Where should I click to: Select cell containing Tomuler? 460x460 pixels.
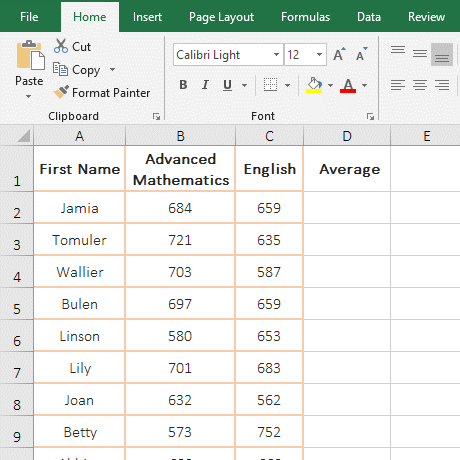[x=79, y=240]
